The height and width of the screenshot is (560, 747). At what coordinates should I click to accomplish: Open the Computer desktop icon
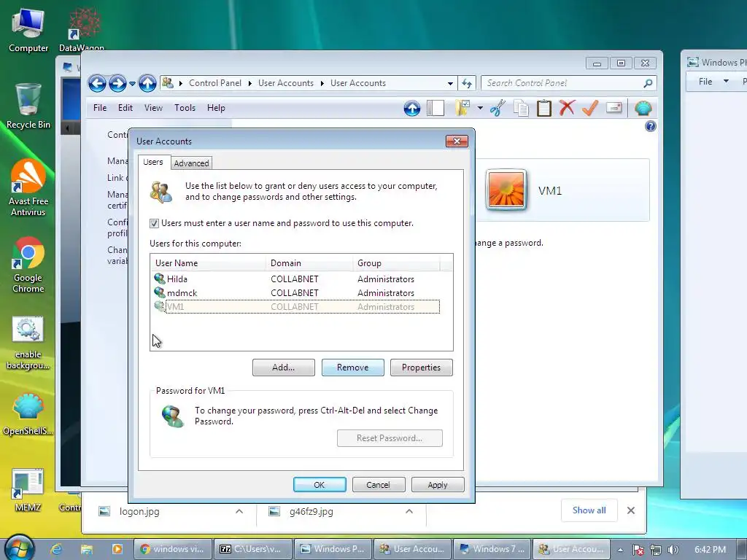pos(28,29)
